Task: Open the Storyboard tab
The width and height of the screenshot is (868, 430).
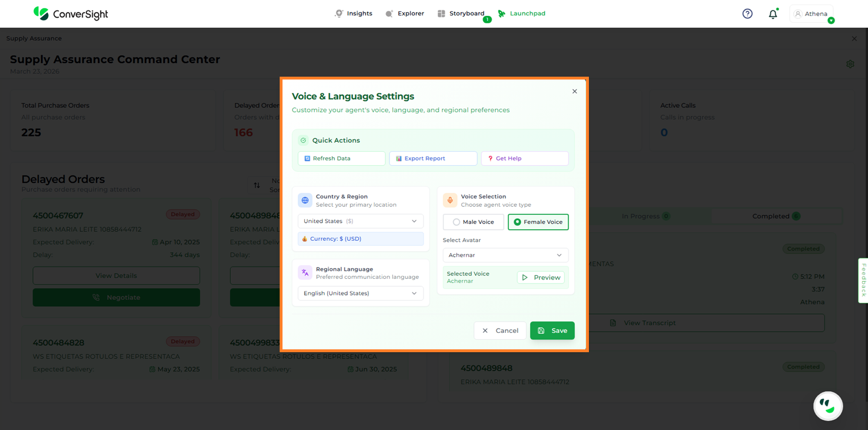Action: point(461,14)
